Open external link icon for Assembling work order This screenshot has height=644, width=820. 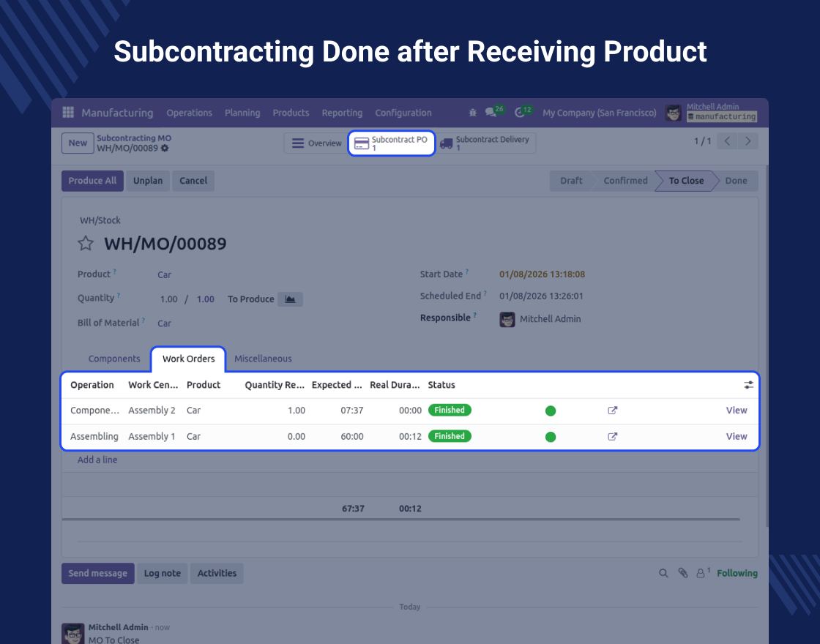[612, 436]
